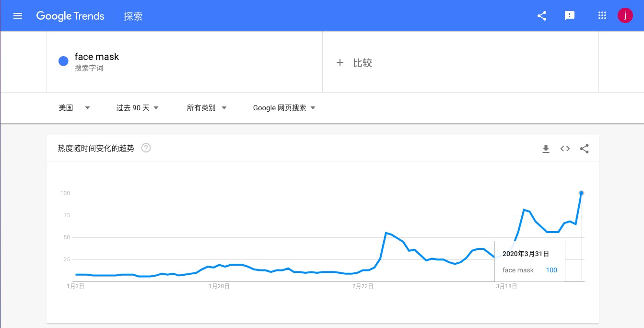Open the hamburger main menu
The width and height of the screenshot is (644, 328).
18,16
